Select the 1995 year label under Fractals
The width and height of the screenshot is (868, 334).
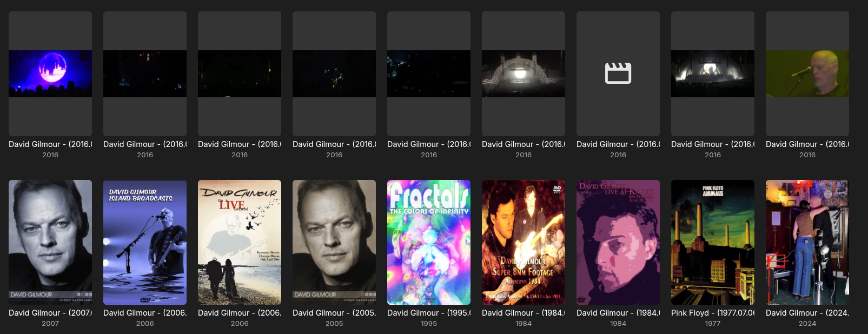click(x=429, y=324)
